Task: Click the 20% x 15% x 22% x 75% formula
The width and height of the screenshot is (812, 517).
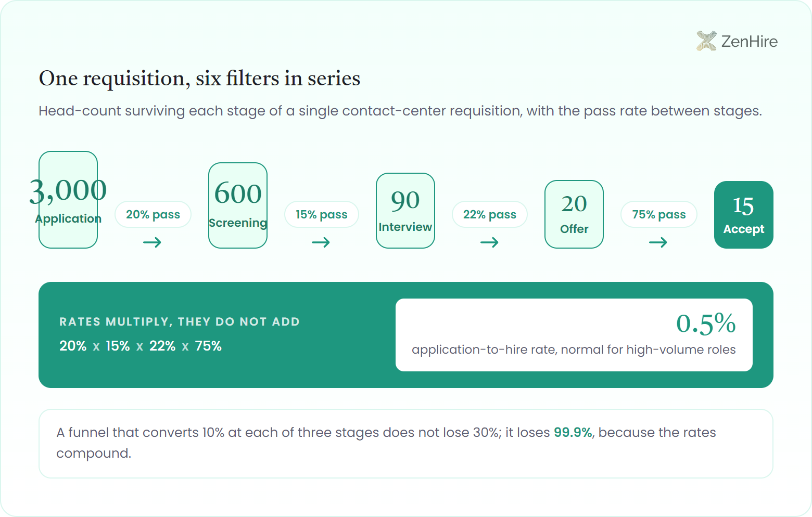Action: (141, 346)
